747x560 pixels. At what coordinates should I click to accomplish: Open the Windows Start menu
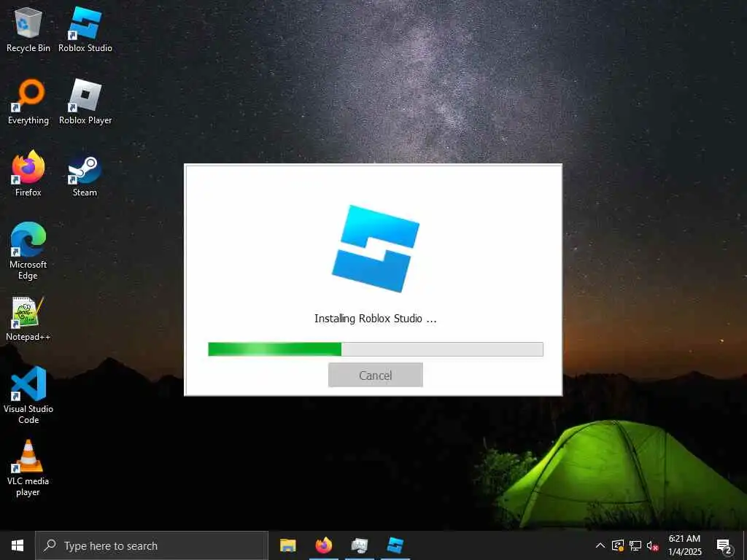[18, 545]
